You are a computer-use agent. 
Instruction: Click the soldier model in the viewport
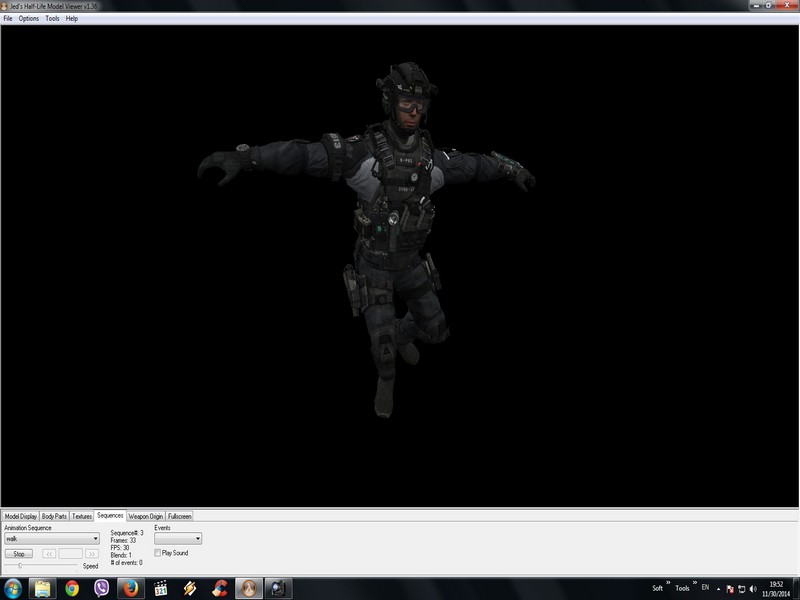tap(393, 230)
